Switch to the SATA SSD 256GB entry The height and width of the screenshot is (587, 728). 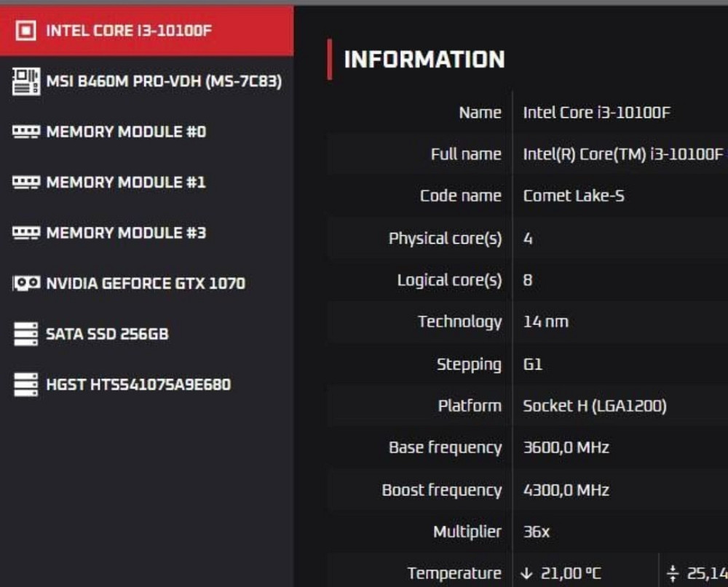(107, 334)
